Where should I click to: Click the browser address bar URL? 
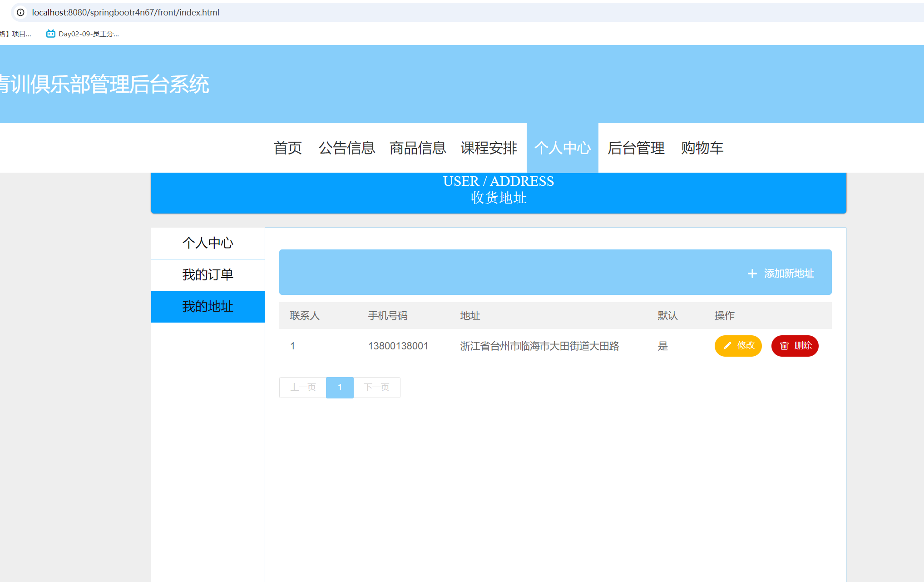click(x=125, y=12)
